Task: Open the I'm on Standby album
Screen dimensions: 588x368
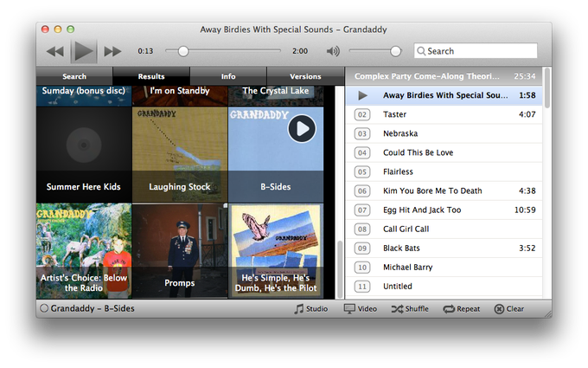Action: tap(180, 96)
